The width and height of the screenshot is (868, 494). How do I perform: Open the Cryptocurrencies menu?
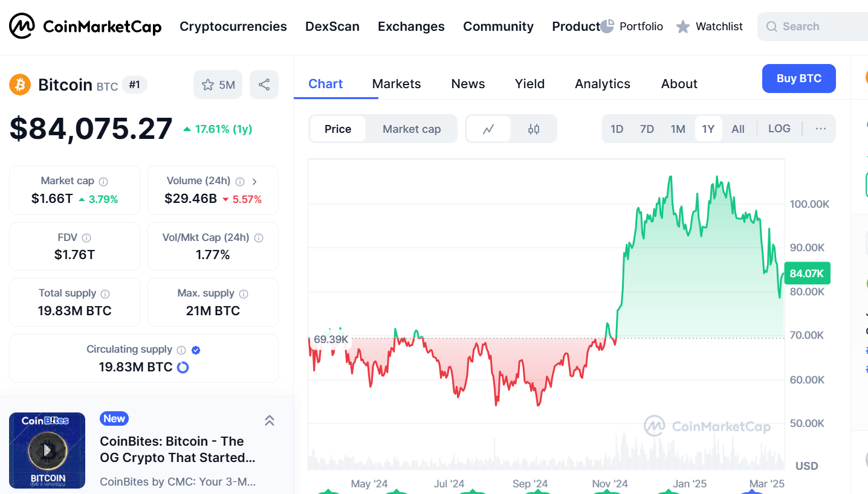click(233, 27)
